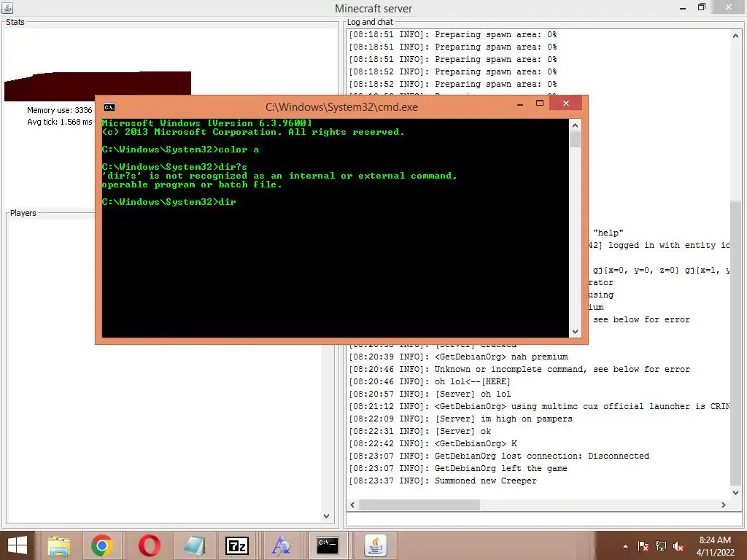Click the 'Avg tick: 1.568 ms' stat

[60, 122]
